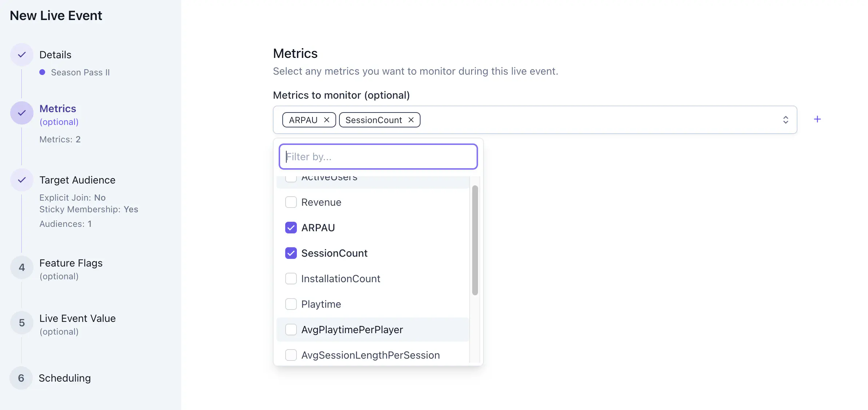The image size is (868, 410).
Task: Click the Season Pass II label
Action: pyautogui.click(x=80, y=72)
